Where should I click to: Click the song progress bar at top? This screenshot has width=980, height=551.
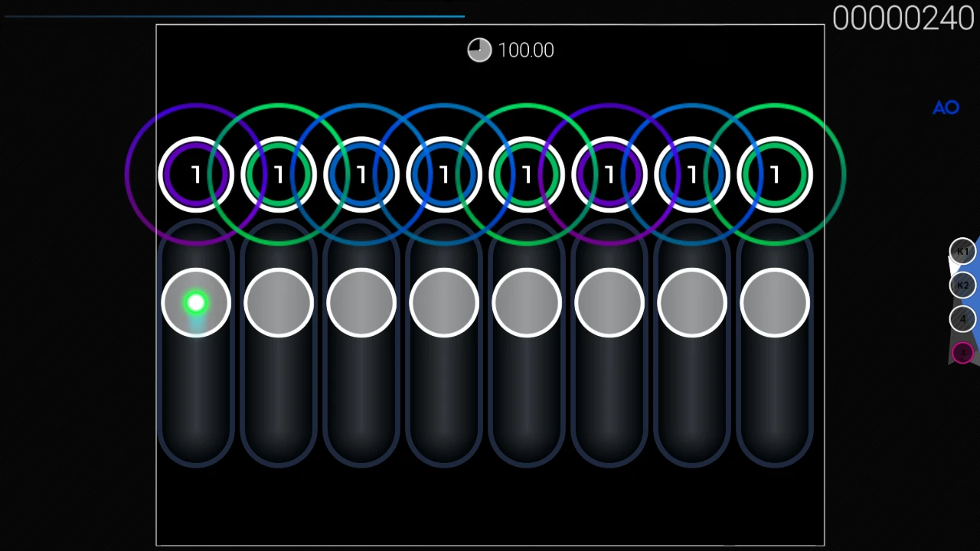click(234, 16)
